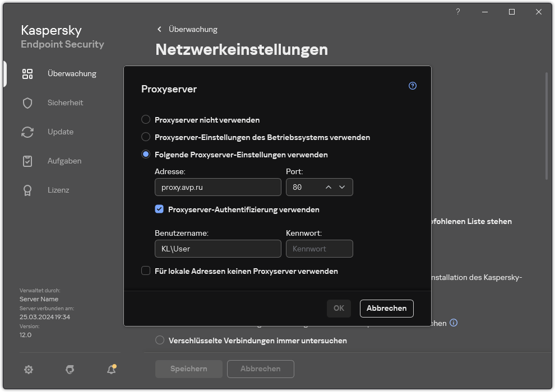Image resolution: width=555 pixels, height=392 pixels.
Task: Select the Sicherheit shield icon
Action: pyautogui.click(x=27, y=102)
